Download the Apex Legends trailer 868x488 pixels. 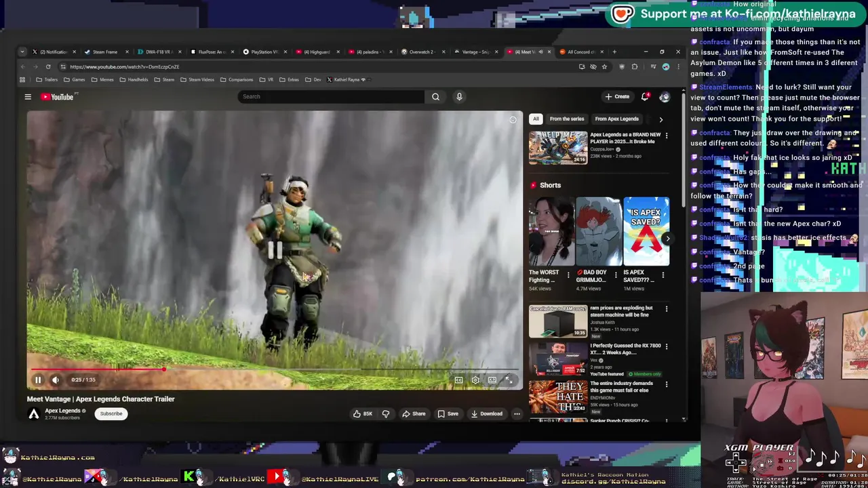click(487, 413)
